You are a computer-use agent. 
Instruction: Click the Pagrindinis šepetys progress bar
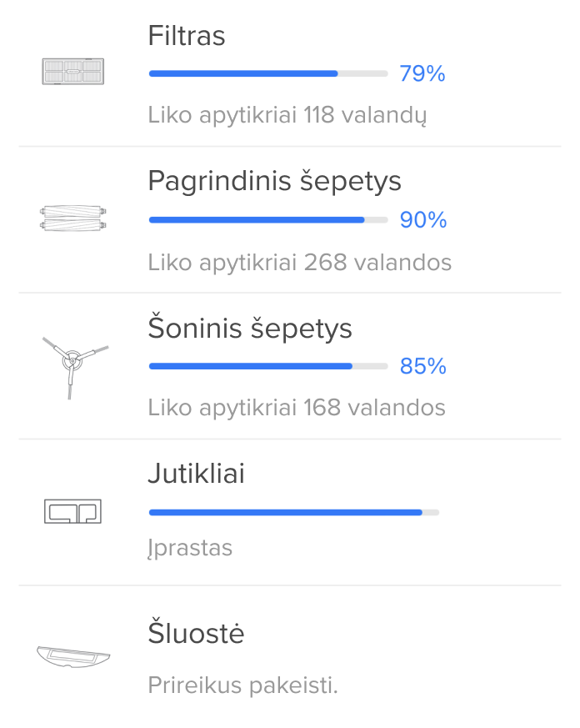tap(267, 220)
